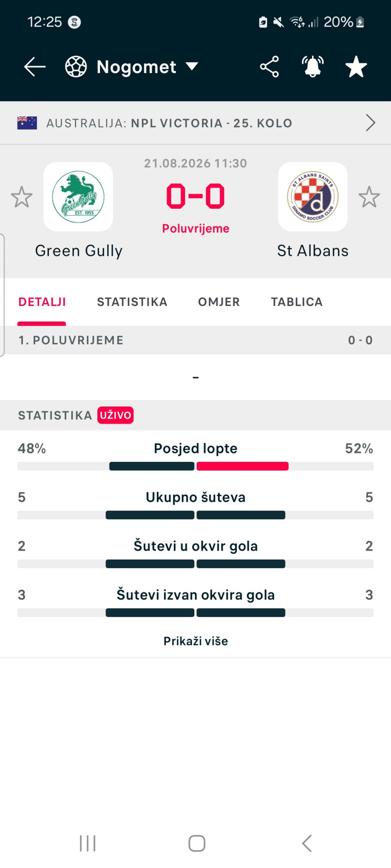The width and height of the screenshot is (391, 868).
Task: Tap the back arrow in header
Action: [x=35, y=67]
